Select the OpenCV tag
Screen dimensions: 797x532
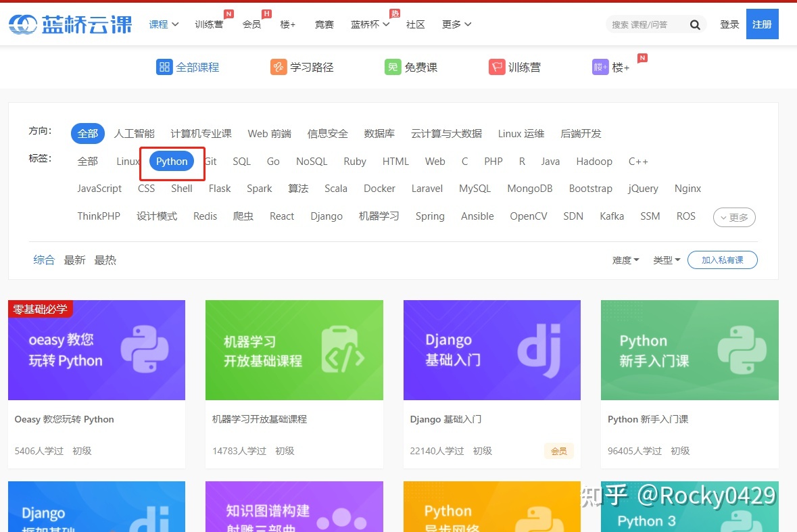529,216
